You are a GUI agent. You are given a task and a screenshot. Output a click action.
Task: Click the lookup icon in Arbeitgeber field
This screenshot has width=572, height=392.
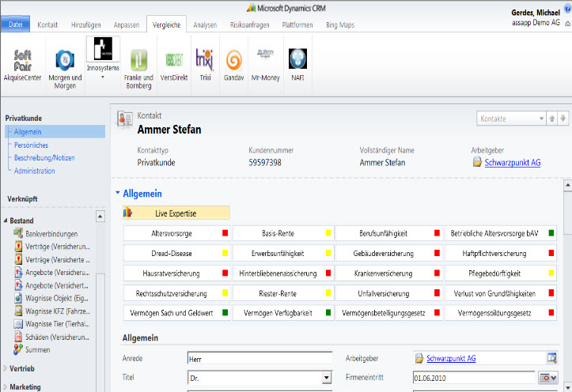point(552,358)
